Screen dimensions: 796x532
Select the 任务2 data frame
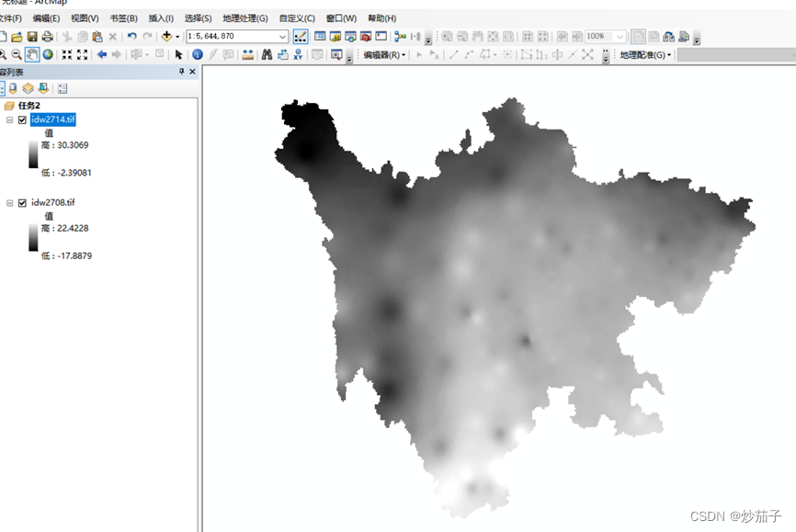(x=30, y=106)
